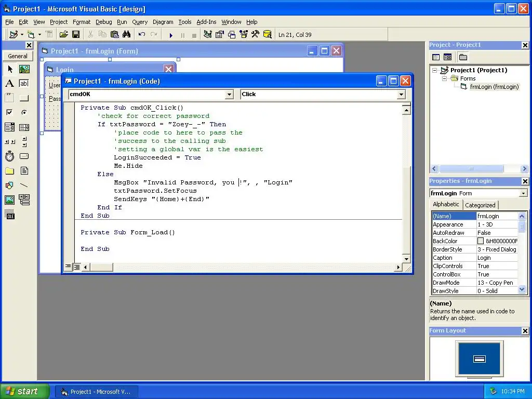Click the Form Layout monitor preview thumbnail
The width and height of the screenshot is (532, 399).
[x=480, y=359]
